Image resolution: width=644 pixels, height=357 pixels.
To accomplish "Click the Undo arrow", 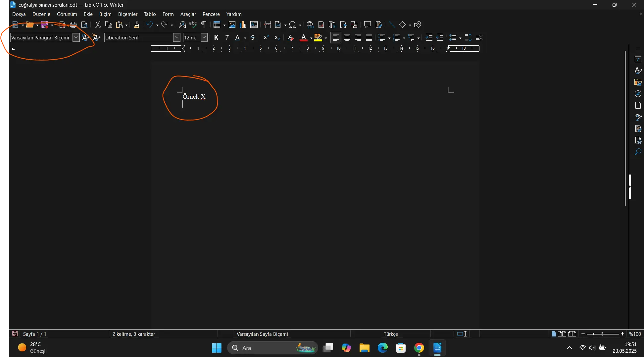I will click(150, 25).
